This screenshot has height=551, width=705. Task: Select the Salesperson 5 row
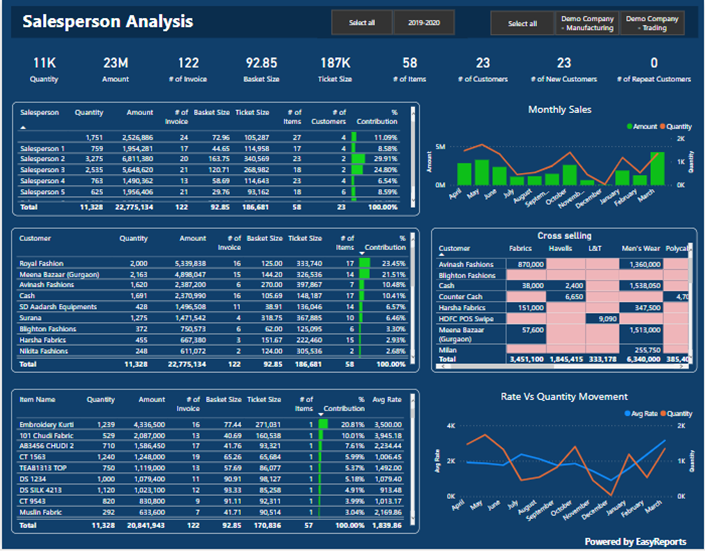coord(209,192)
